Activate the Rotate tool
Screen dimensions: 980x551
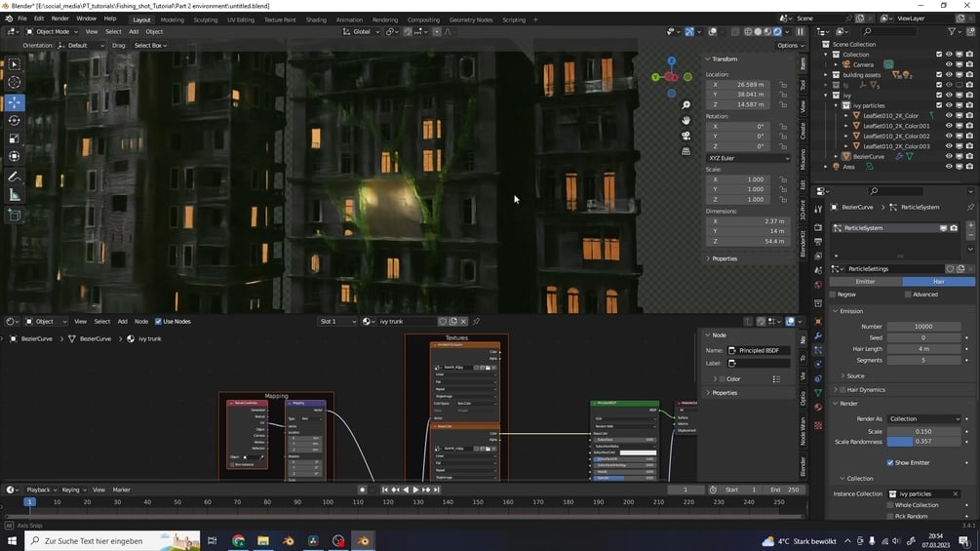pos(14,121)
